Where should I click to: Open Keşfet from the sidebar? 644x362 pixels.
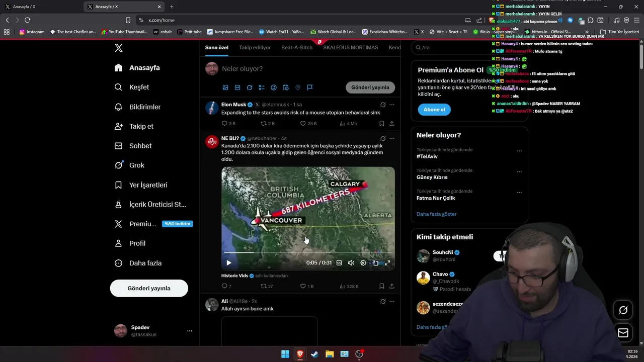pyautogui.click(x=132, y=87)
